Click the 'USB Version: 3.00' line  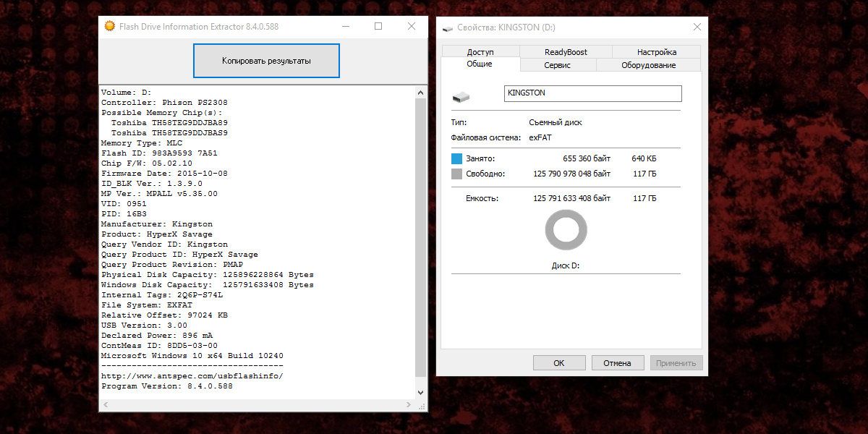[x=144, y=325]
